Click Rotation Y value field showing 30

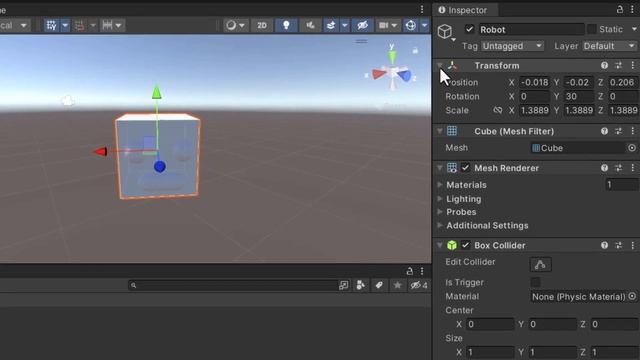click(578, 96)
